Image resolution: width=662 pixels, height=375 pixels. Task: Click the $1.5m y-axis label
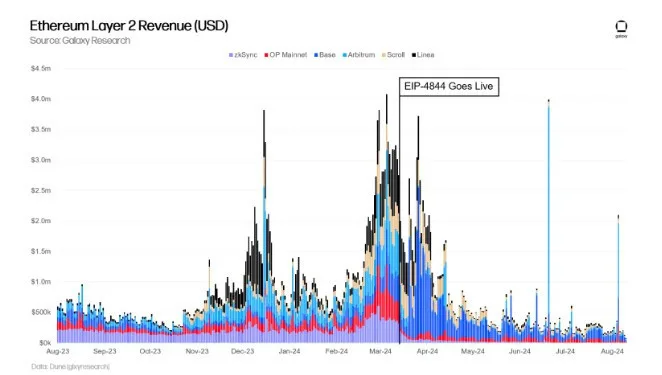[x=41, y=251]
